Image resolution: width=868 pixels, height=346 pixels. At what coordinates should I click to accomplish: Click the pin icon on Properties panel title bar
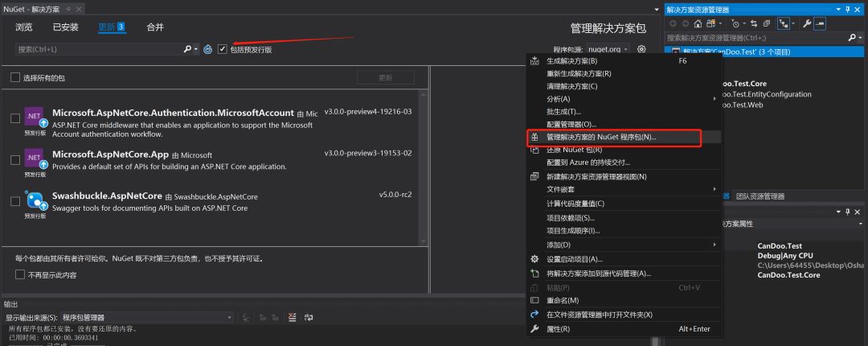click(x=848, y=212)
